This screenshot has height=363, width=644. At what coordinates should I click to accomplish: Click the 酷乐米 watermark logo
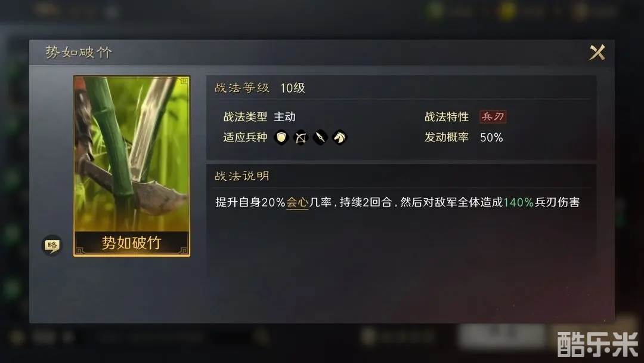coord(597,344)
